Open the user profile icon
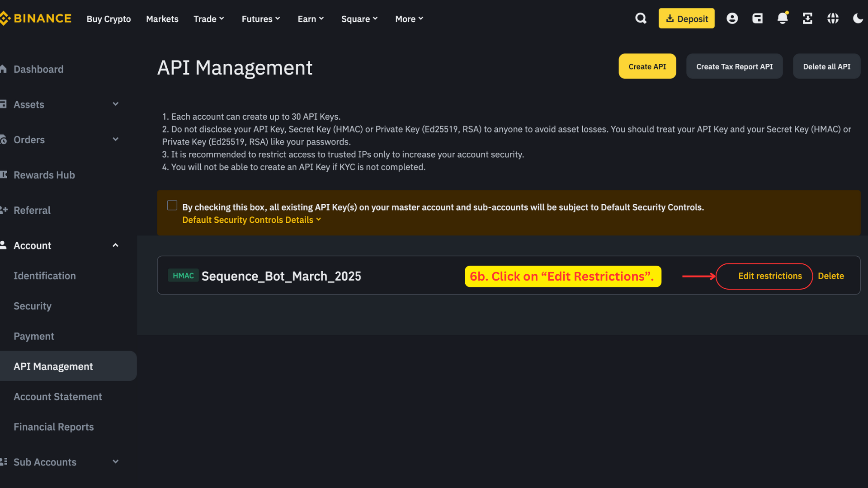868x488 pixels. [732, 19]
